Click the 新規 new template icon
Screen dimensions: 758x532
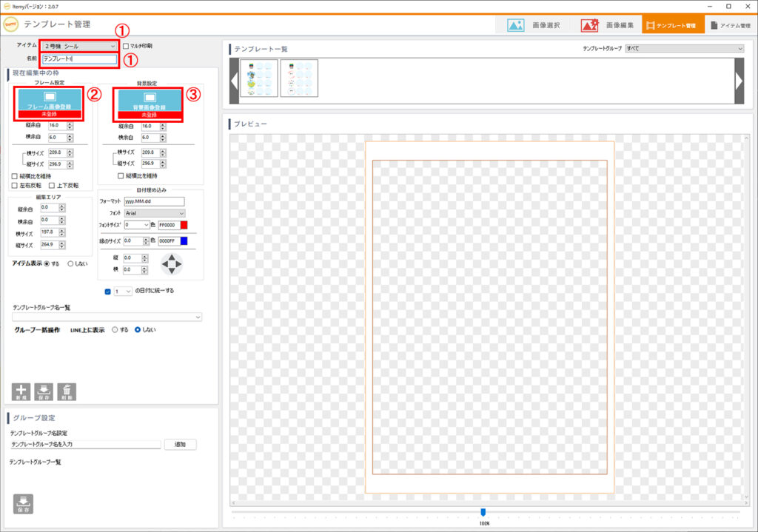coord(21,391)
